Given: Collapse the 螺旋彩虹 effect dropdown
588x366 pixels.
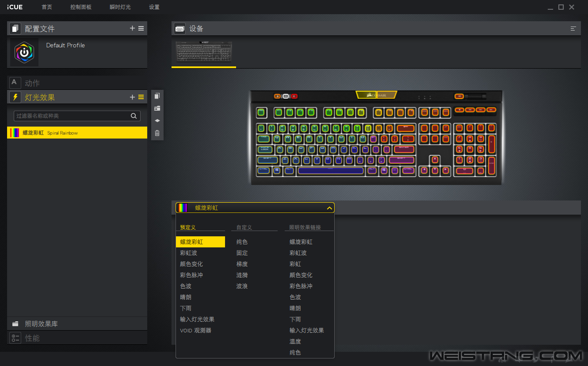Looking at the screenshot, I should (329, 208).
